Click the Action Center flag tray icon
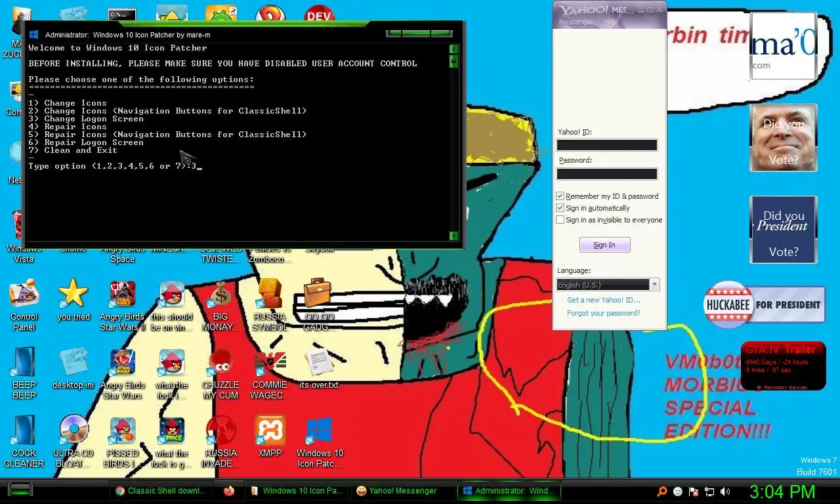The width and height of the screenshot is (840, 504). pos(694,491)
